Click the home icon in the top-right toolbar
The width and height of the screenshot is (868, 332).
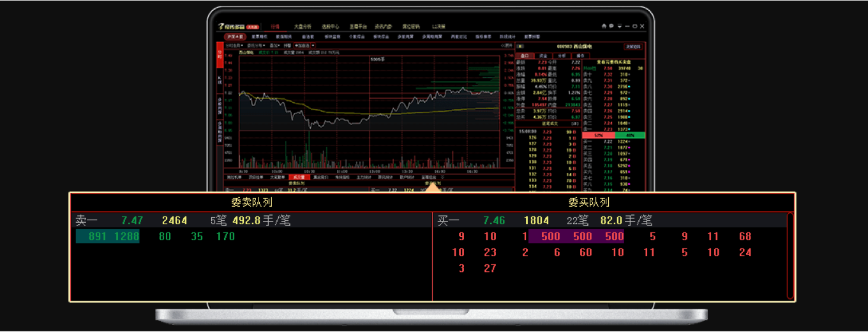604,26
